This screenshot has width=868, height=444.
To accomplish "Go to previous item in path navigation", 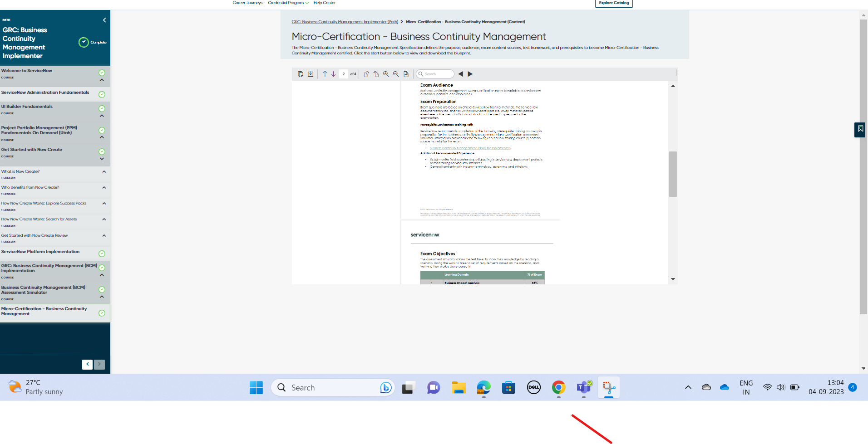I will 88,364.
